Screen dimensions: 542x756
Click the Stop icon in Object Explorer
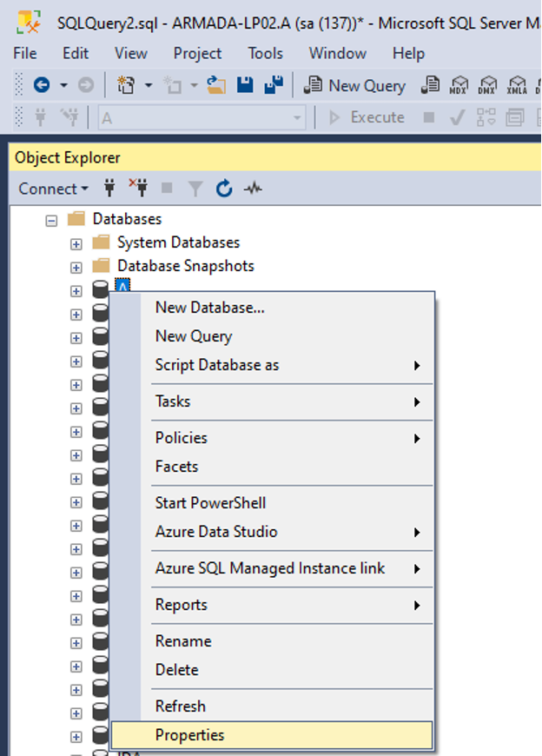[167, 188]
